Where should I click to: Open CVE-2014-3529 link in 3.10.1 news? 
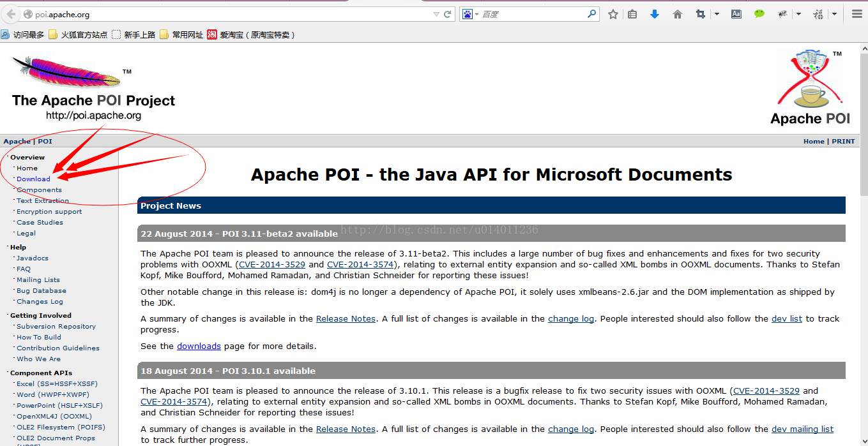pyautogui.click(x=766, y=390)
